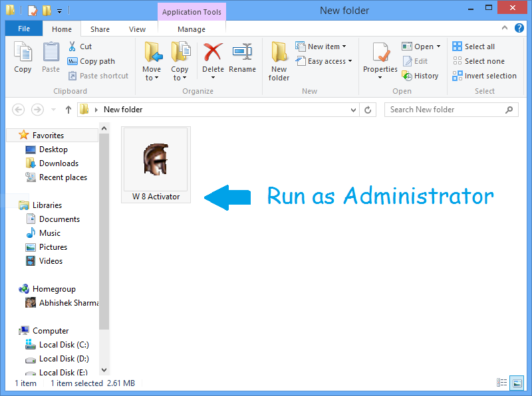Open Downloads in the navigation pane
Viewport: 532px width, 396px height.
tap(59, 163)
